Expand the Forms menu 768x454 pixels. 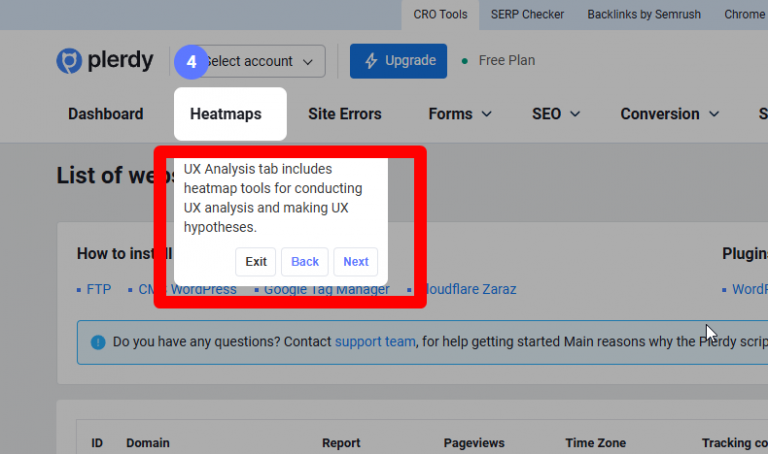(x=459, y=114)
